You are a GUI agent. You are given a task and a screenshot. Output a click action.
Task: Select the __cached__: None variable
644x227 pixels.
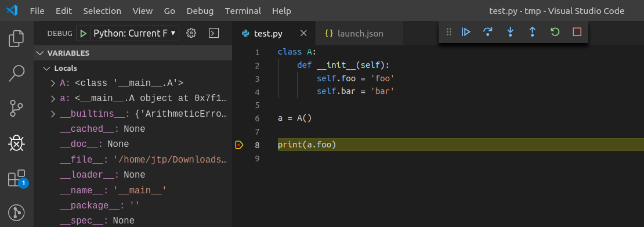click(x=133, y=129)
